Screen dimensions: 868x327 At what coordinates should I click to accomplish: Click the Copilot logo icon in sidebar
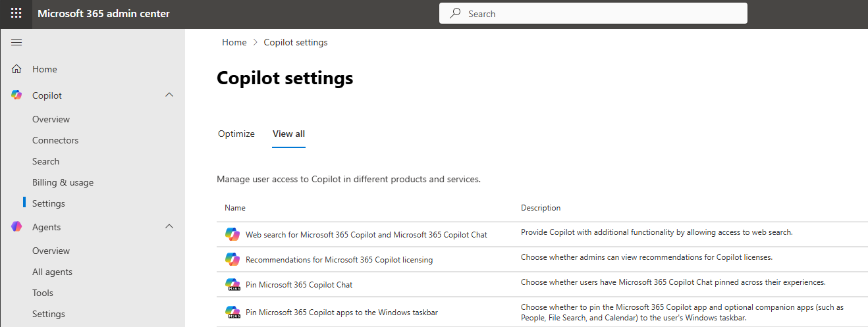click(x=16, y=95)
